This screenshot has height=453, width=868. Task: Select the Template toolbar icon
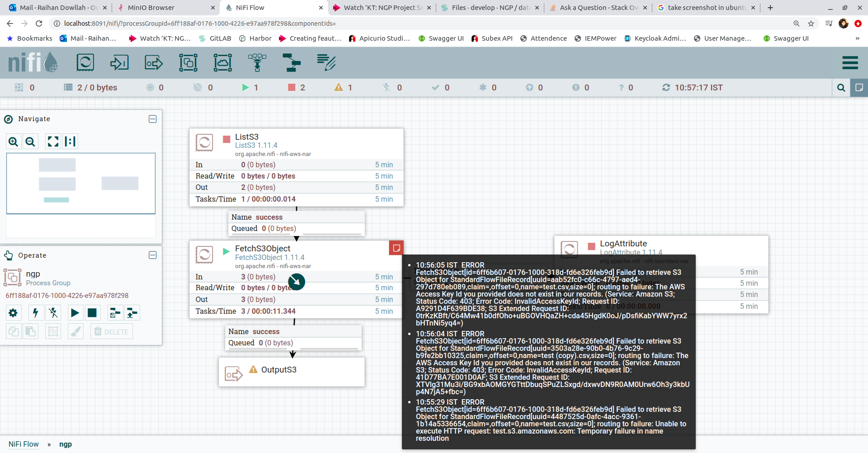pos(292,62)
